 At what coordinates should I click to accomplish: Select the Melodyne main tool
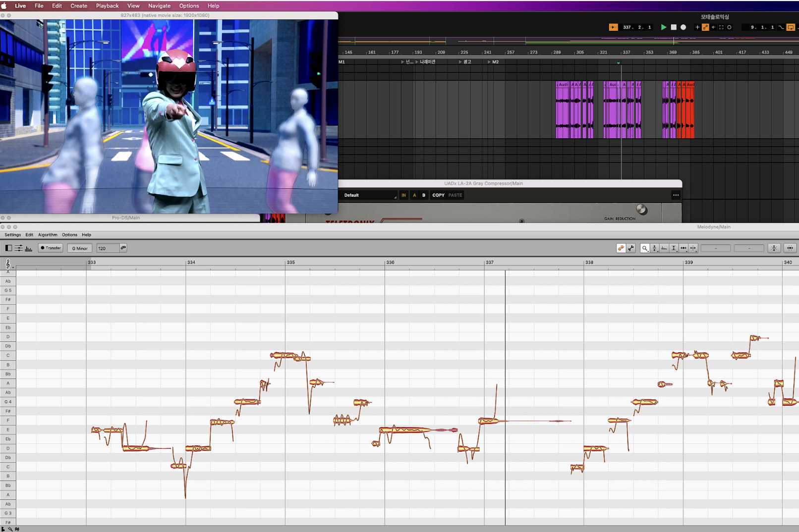point(621,248)
